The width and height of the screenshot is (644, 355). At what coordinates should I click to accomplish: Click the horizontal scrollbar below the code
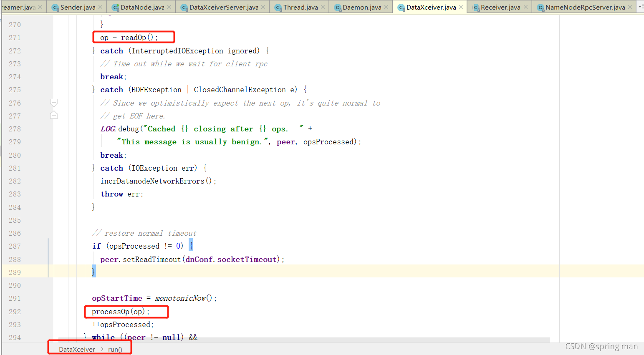304,340
